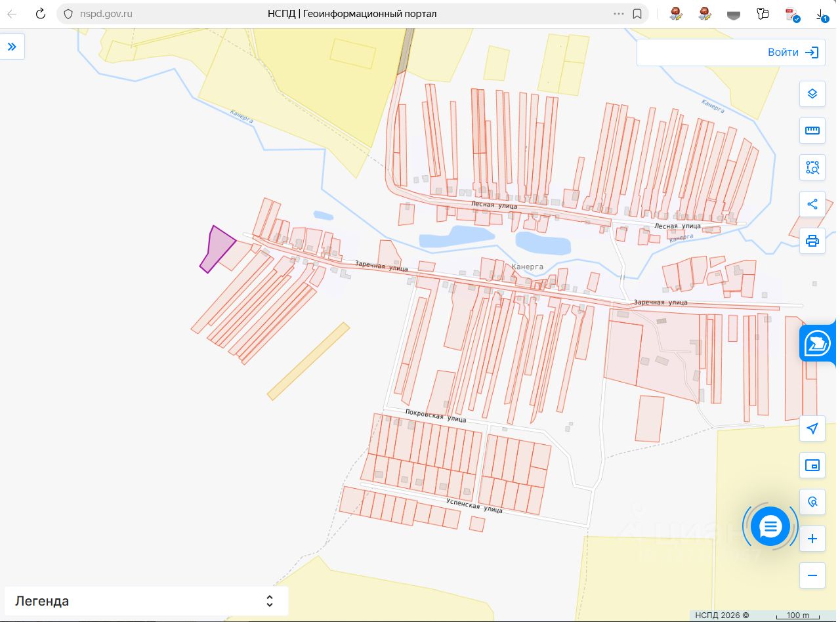Image resolution: width=840 pixels, height=622 pixels.
Task: Zoom out with the minus button
Action: pos(812,575)
